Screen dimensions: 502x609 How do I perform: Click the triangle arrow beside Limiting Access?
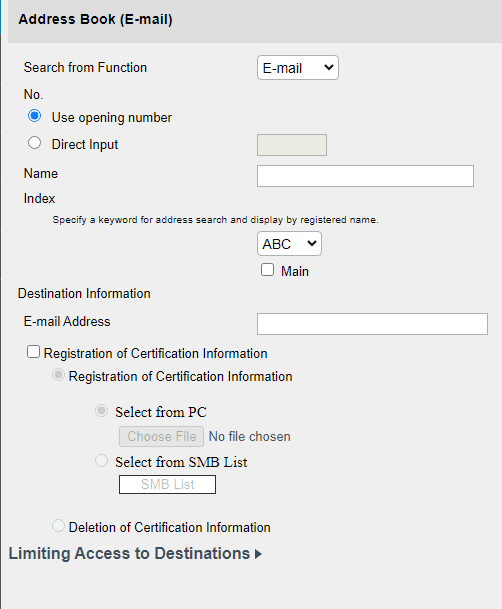tap(258, 554)
